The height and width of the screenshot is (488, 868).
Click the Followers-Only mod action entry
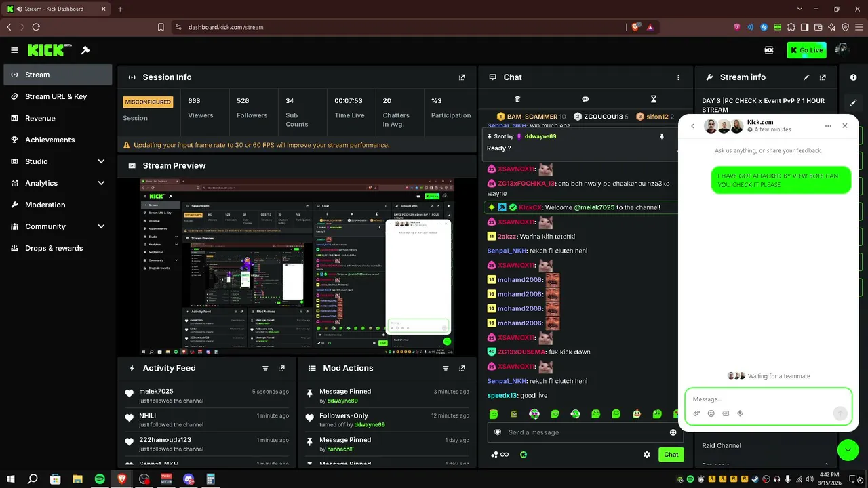point(389,420)
